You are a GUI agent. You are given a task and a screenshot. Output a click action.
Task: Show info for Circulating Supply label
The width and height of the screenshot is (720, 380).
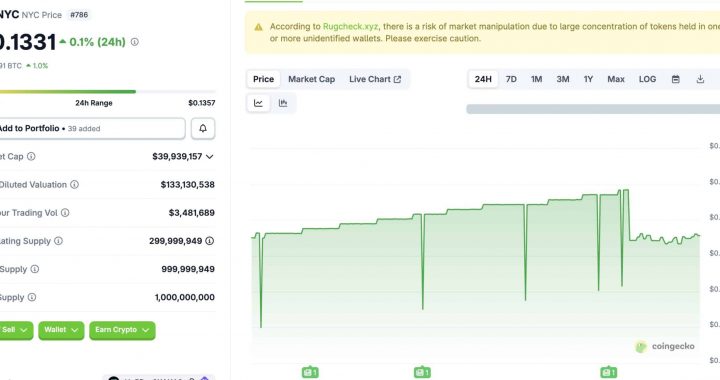pyautogui.click(x=58, y=241)
